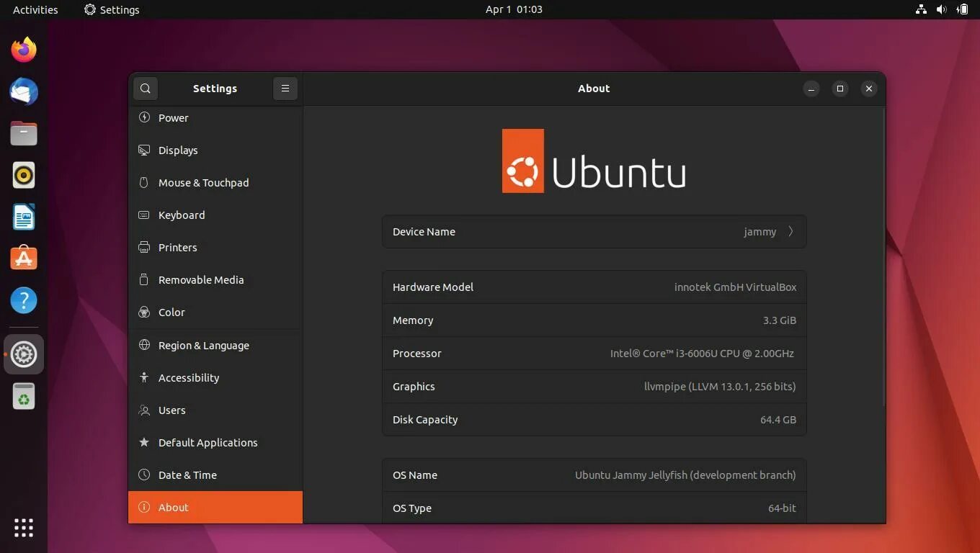This screenshot has height=553, width=980.
Task: Click the Date & Time clock icon
Action: pyautogui.click(x=144, y=475)
